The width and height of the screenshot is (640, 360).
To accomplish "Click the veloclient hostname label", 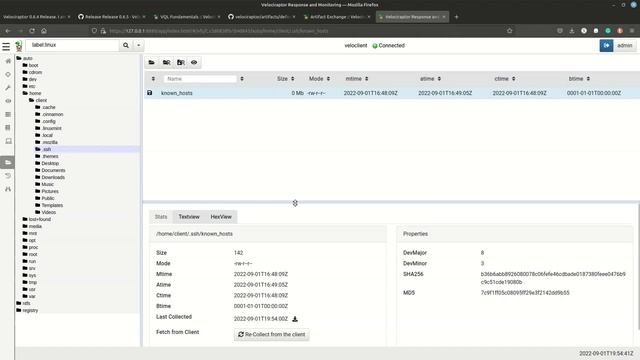I will click(356, 46).
